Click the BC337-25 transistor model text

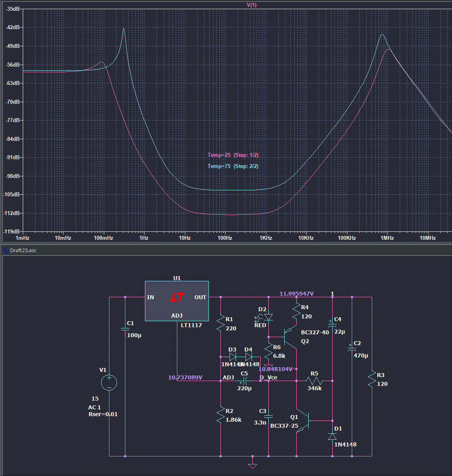tap(284, 426)
